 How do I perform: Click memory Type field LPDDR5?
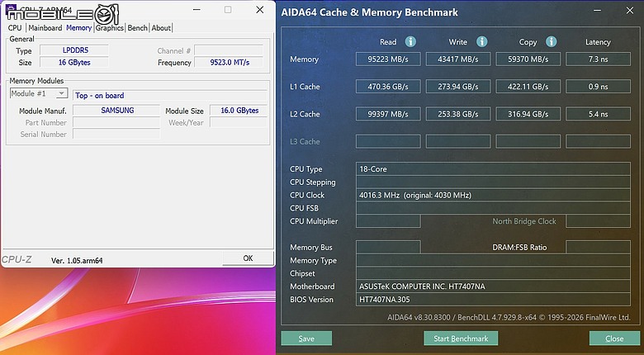pyautogui.click(x=74, y=50)
